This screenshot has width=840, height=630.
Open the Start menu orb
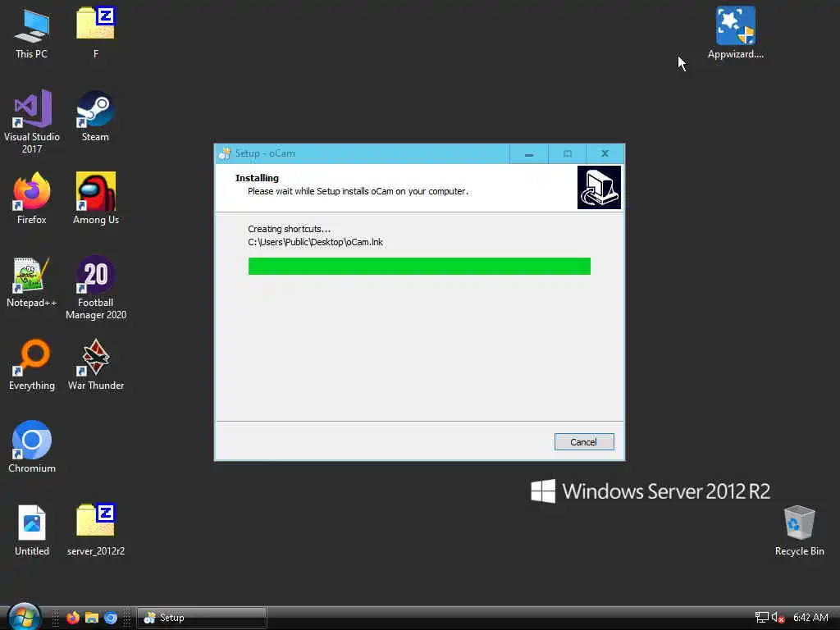[x=24, y=617]
